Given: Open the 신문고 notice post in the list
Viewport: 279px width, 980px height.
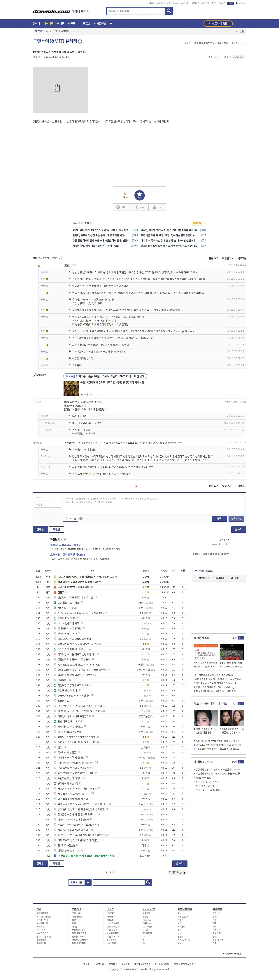Looking at the screenshot, I should (x=61, y=592).
